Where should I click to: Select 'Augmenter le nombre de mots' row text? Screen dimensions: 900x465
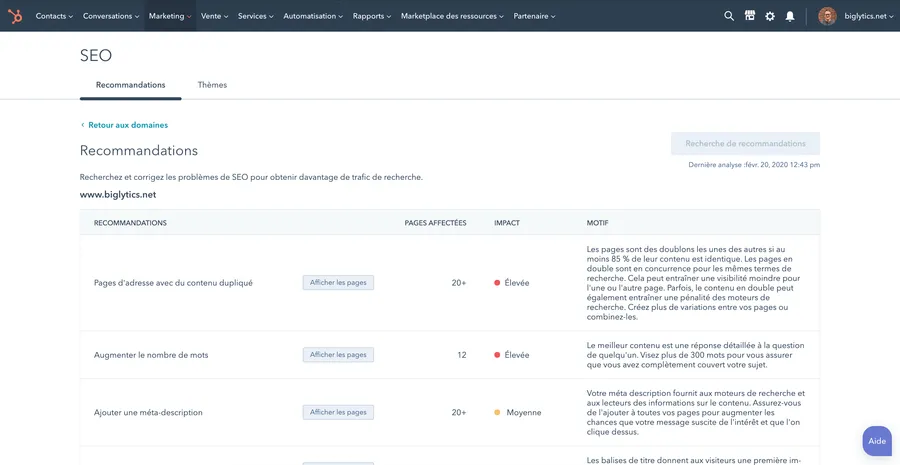[x=151, y=355]
